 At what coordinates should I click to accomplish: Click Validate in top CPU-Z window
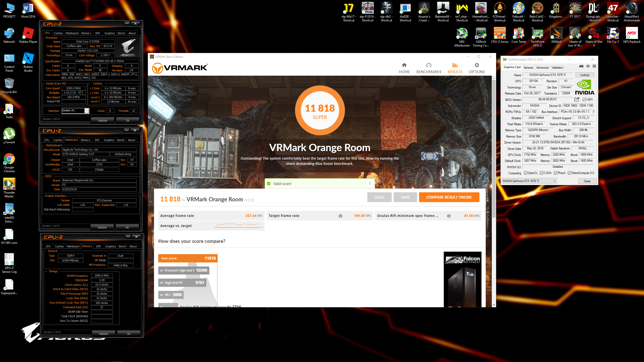click(x=102, y=121)
